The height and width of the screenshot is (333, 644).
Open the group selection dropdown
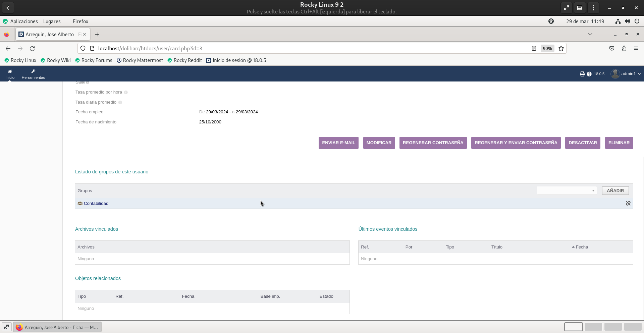(566, 191)
